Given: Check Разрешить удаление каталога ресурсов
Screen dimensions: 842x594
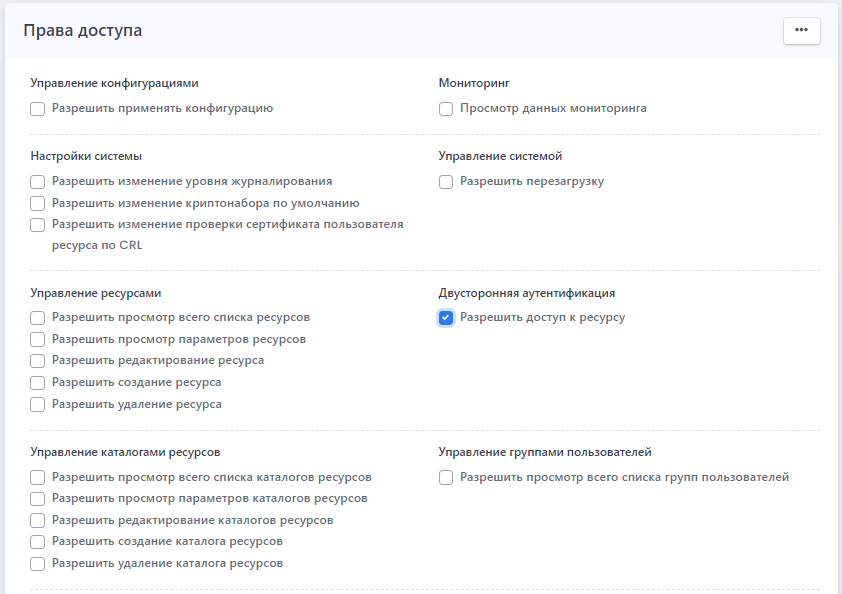Looking at the screenshot, I should coord(38,564).
